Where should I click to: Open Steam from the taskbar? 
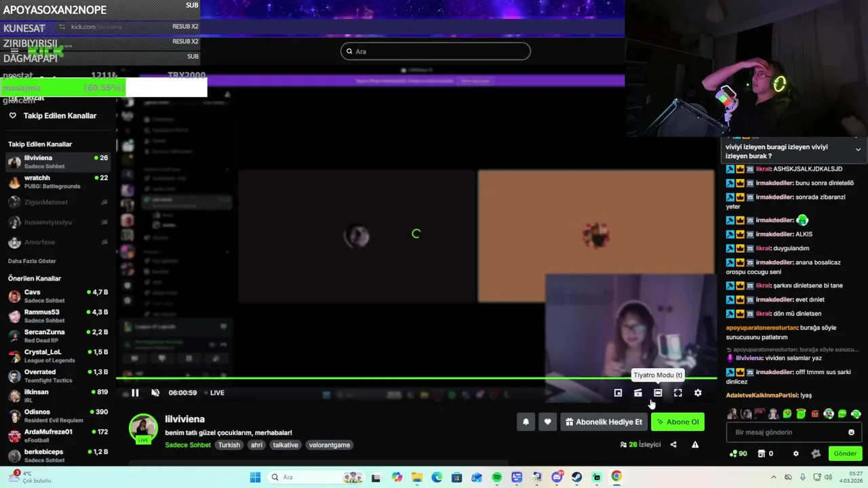coord(577,477)
